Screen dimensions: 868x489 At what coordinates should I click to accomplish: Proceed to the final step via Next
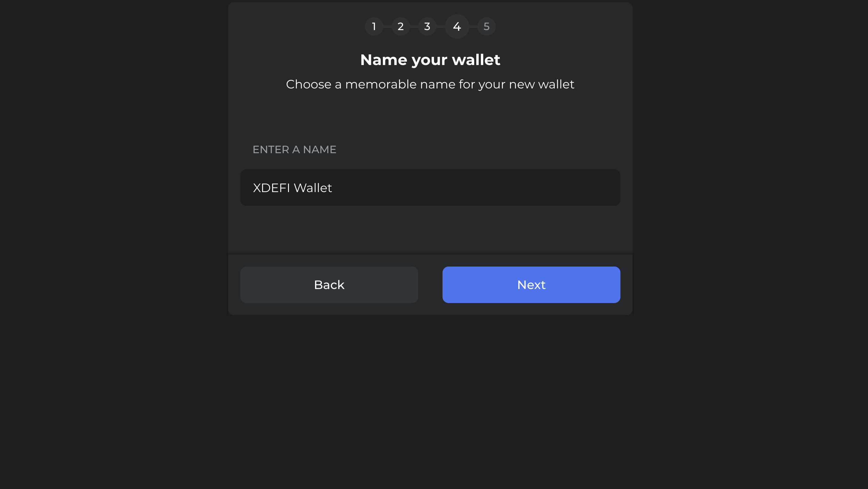coord(531,284)
